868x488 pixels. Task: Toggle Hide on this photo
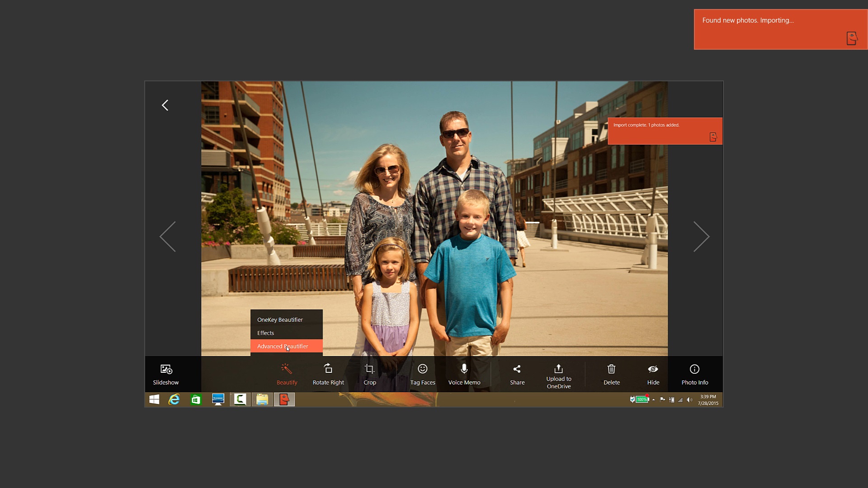tap(653, 374)
